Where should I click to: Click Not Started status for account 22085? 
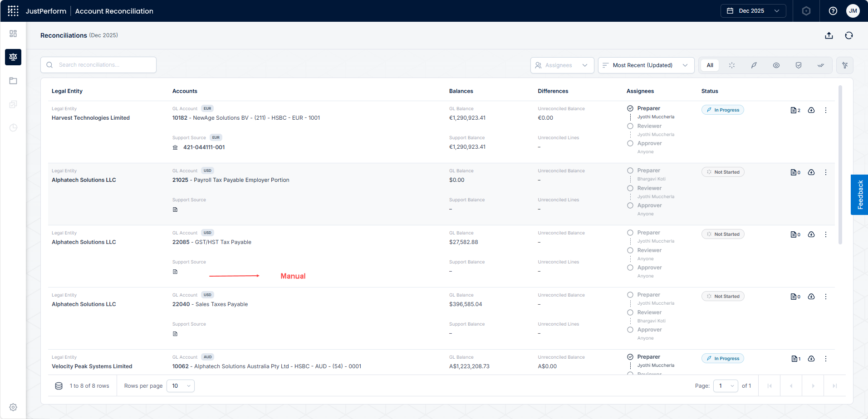point(723,234)
